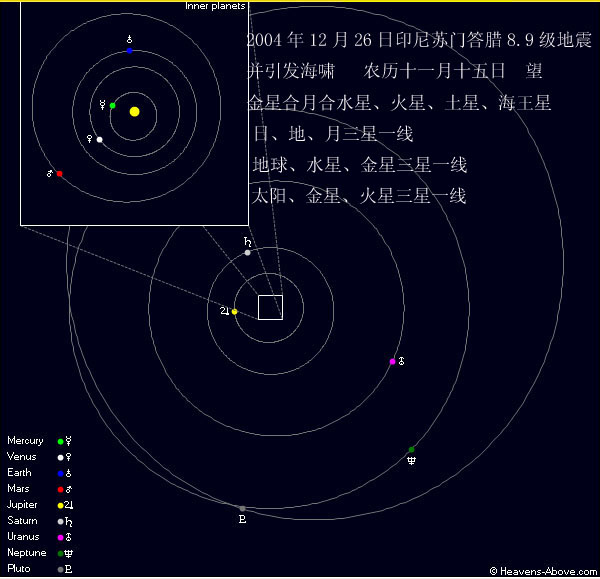This screenshot has height=579, width=600.
Task: Click the green color dot in the Mercury legend row
Action: 60,441
